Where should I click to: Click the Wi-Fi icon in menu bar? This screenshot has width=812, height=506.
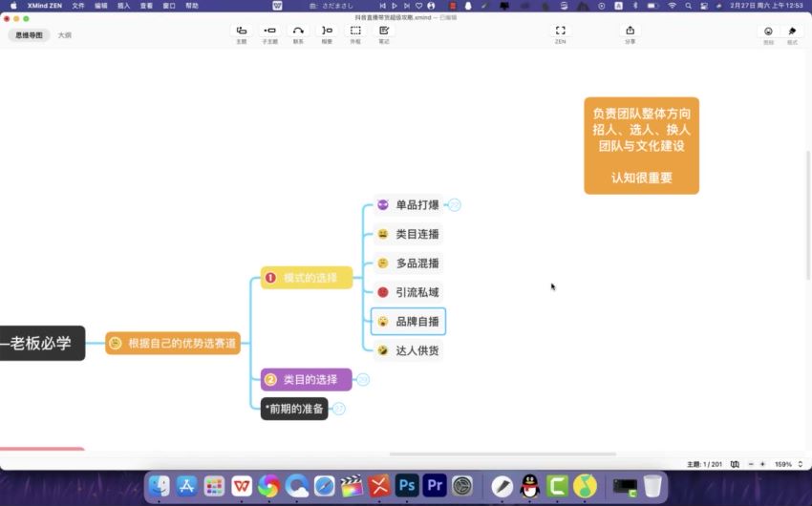[672, 6]
